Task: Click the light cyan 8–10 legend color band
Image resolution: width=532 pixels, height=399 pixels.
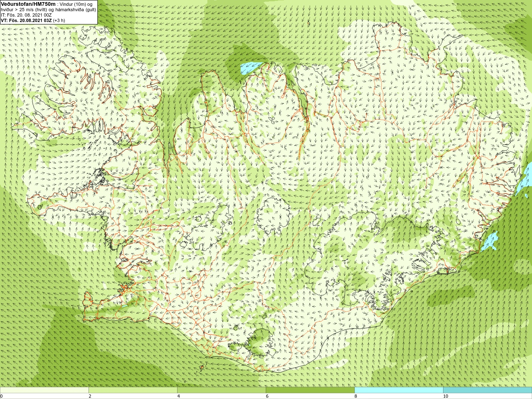Action: click(399, 390)
